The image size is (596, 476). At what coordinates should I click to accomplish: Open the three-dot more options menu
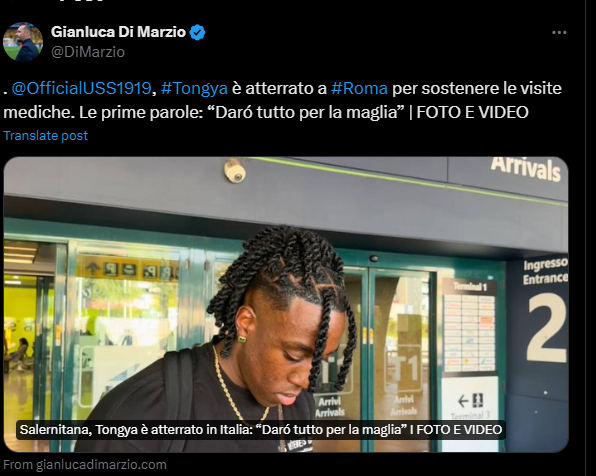tap(559, 33)
